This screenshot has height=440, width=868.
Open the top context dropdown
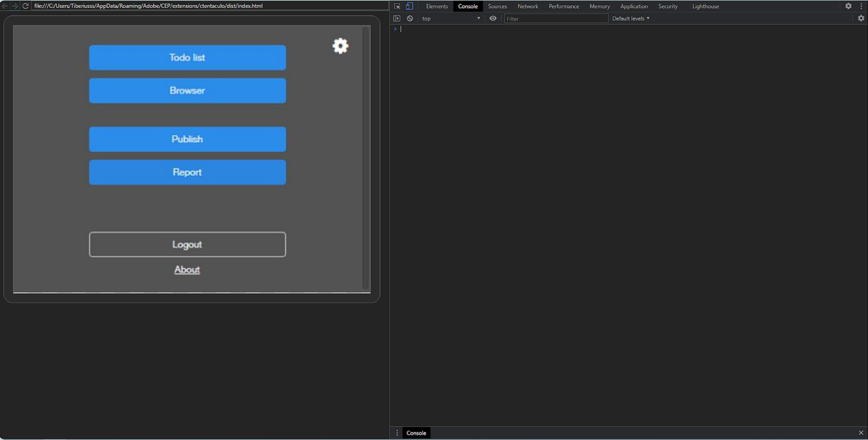coord(451,18)
